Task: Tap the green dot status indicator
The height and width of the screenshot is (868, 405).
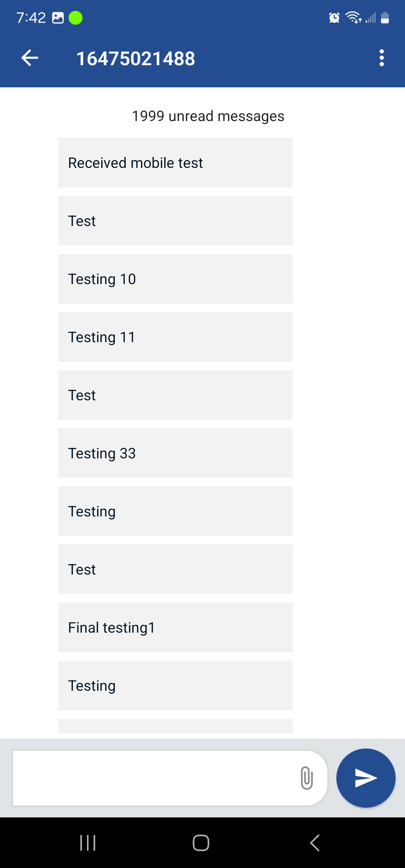Action: pos(75,18)
